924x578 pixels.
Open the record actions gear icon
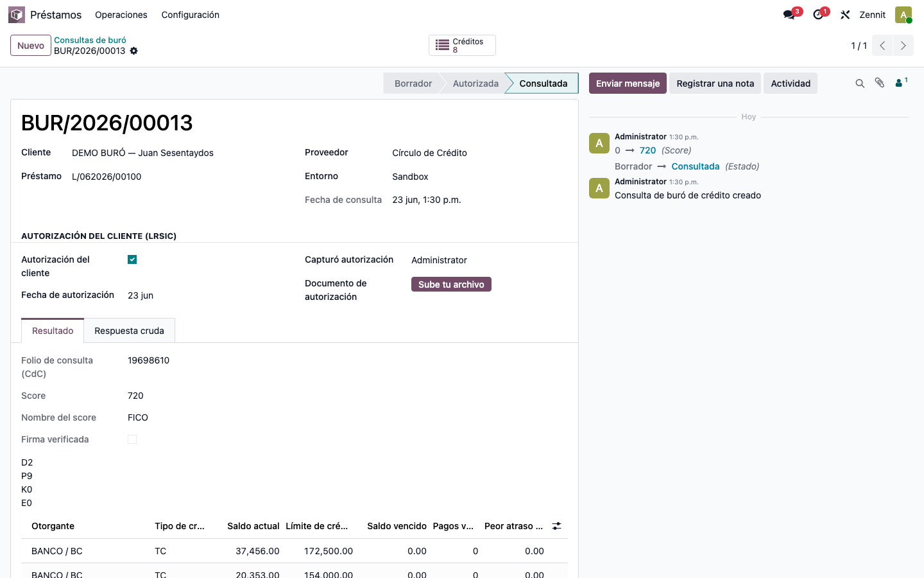pos(134,51)
